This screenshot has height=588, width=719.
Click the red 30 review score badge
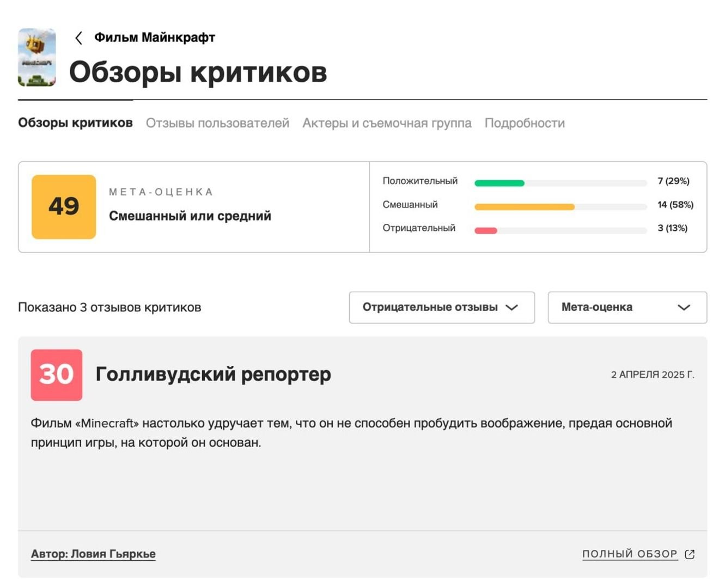pos(57,375)
